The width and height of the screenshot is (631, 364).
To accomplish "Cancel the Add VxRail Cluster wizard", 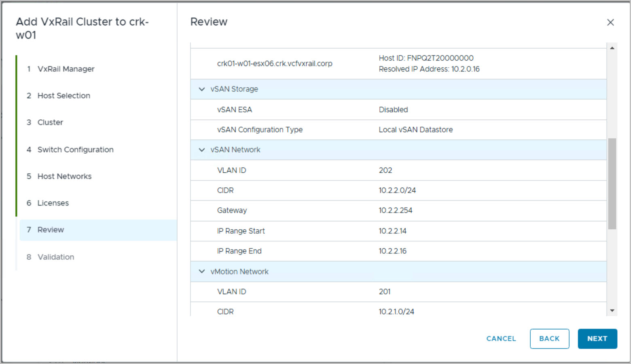I will point(501,339).
